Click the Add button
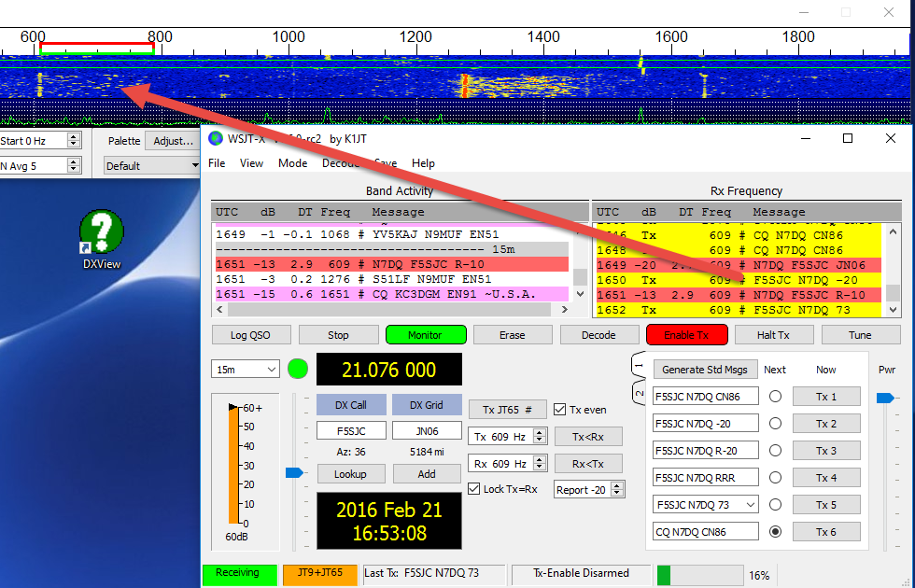This screenshot has height=588, width=915. click(x=428, y=474)
